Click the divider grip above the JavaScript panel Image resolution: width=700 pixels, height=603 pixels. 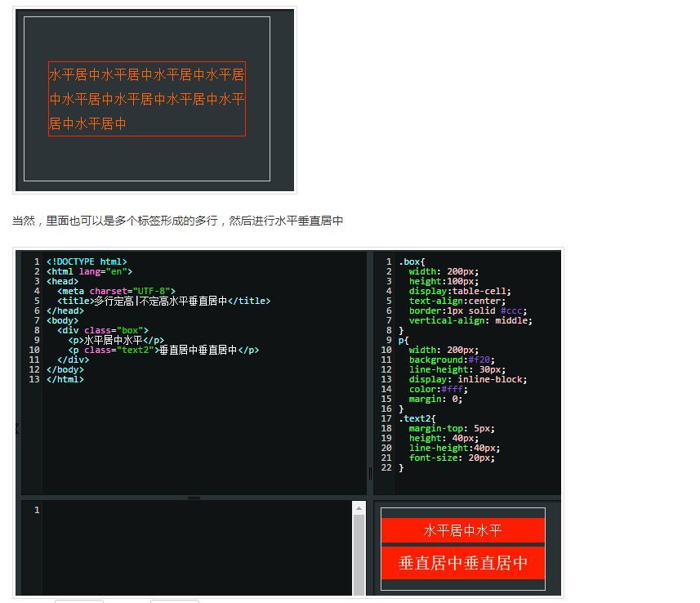point(194,497)
